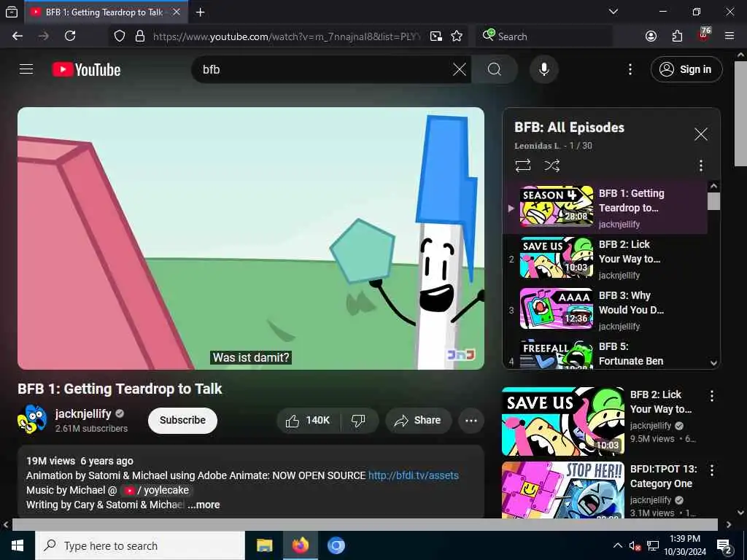
Task: Toggle loop playlist
Action: (x=522, y=166)
